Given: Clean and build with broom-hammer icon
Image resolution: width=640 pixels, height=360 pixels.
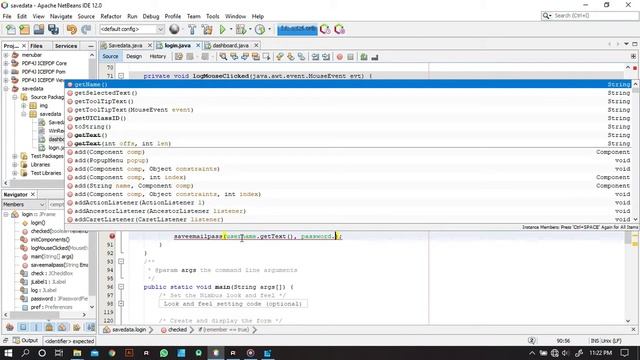Looking at the screenshot, I should click(x=207, y=29).
